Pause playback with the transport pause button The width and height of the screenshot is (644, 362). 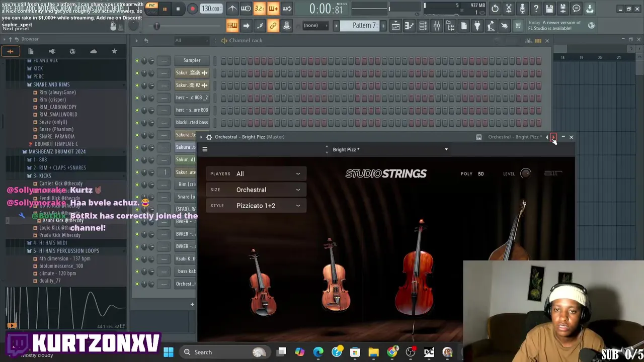(164, 9)
